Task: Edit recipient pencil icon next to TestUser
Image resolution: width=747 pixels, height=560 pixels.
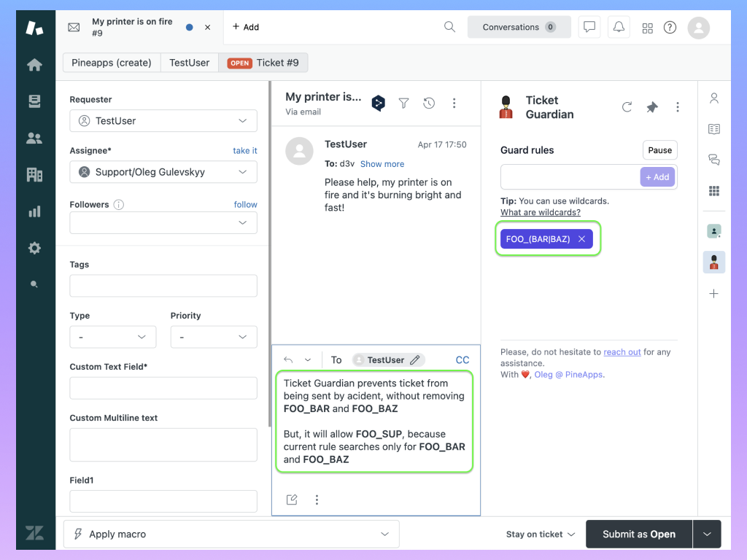Action: [x=415, y=360]
